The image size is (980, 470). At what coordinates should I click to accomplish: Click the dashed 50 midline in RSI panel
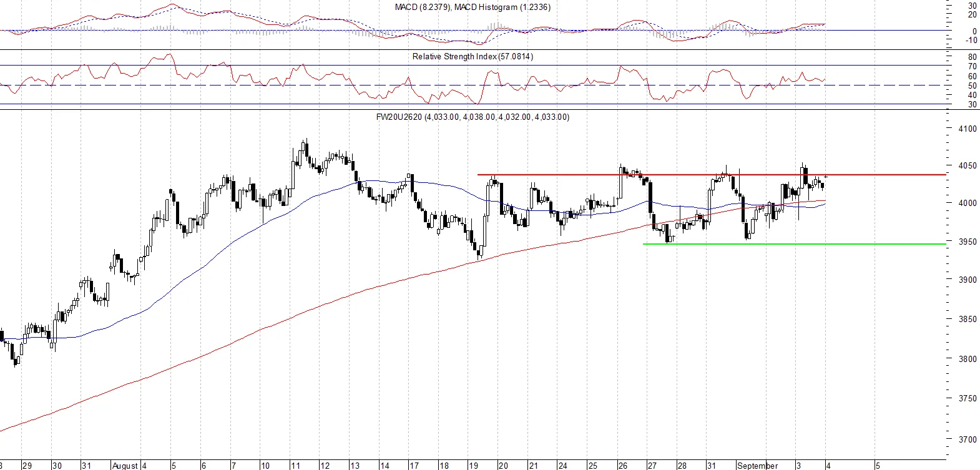coord(473,85)
